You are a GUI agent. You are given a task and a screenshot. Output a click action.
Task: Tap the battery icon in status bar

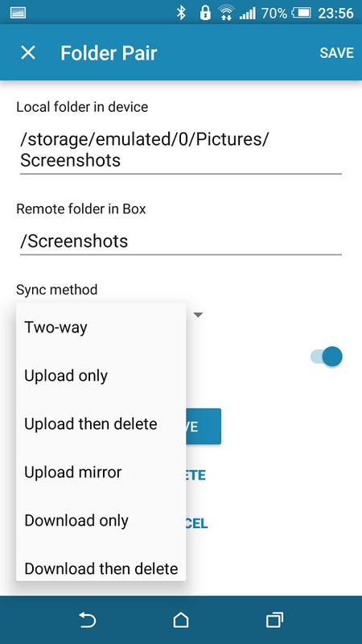click(301, 13)
